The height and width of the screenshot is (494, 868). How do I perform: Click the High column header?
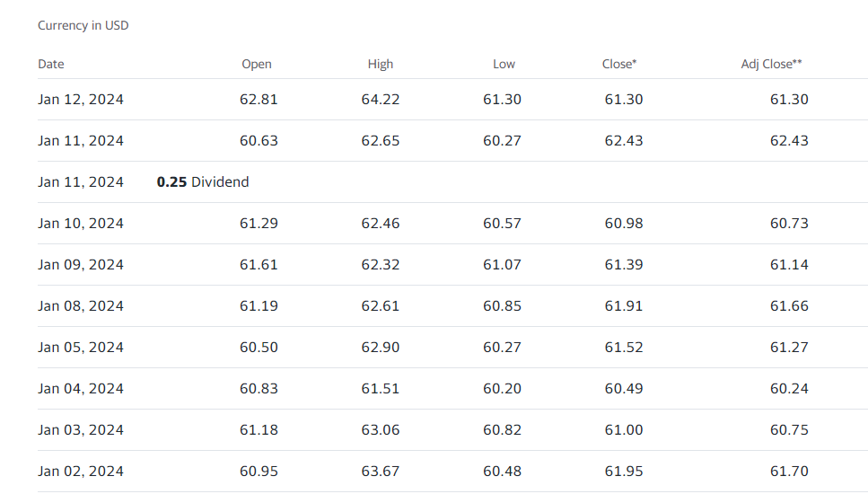pos(381,64)
